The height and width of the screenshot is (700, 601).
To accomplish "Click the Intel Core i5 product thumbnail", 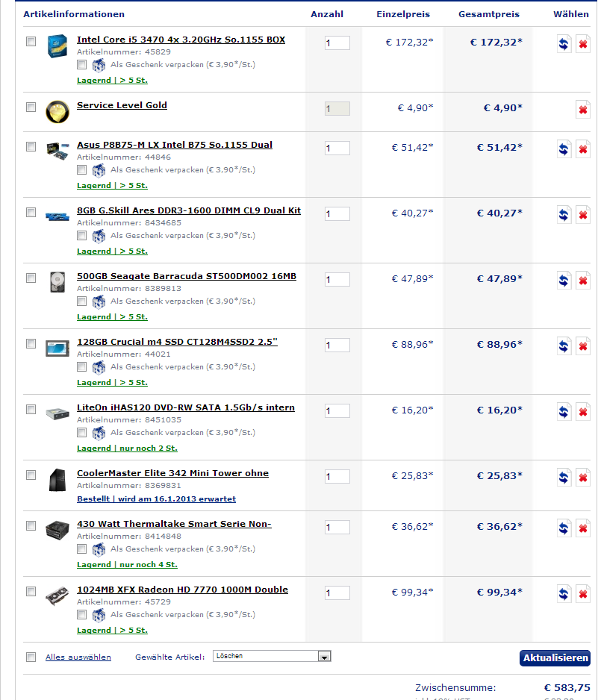I will tap(57, 46).
